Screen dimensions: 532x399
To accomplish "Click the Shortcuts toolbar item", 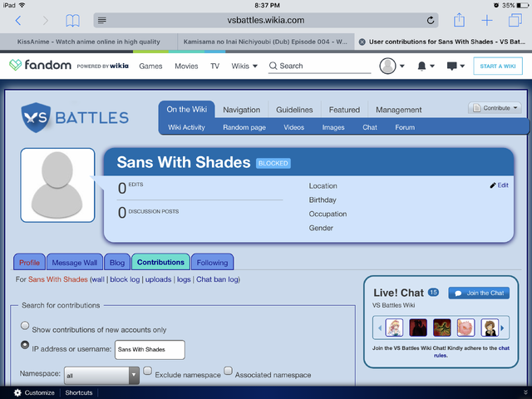I will coord(79,392).
